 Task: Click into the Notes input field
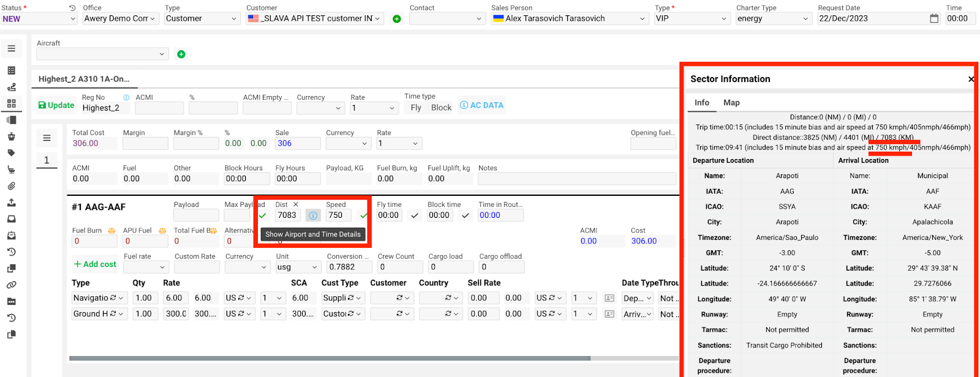click(576, 179)
